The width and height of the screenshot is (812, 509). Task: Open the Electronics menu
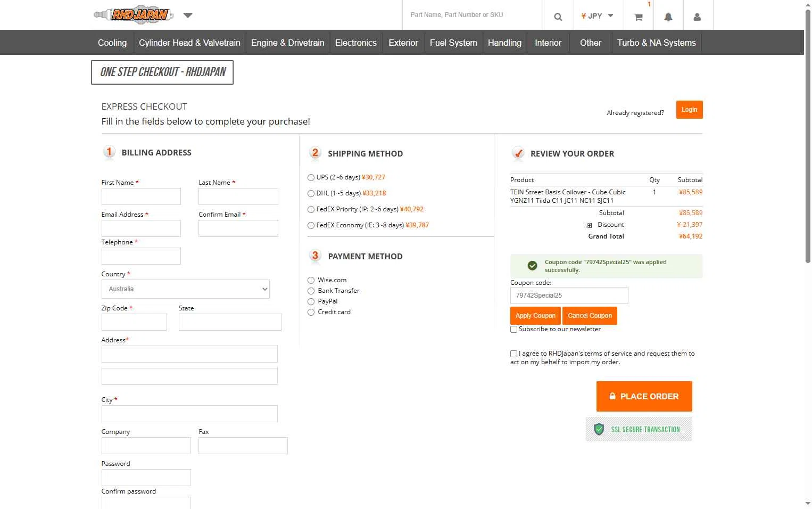click(x=356, y=43)
